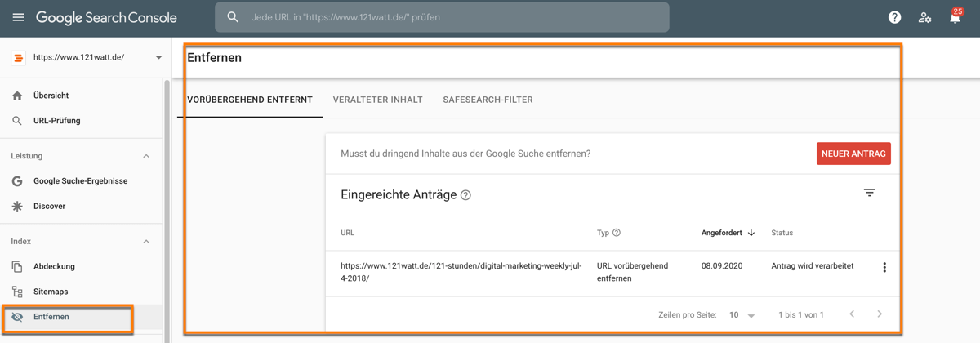Open help icon next to Eingereichte Anträge

point(465,195)
